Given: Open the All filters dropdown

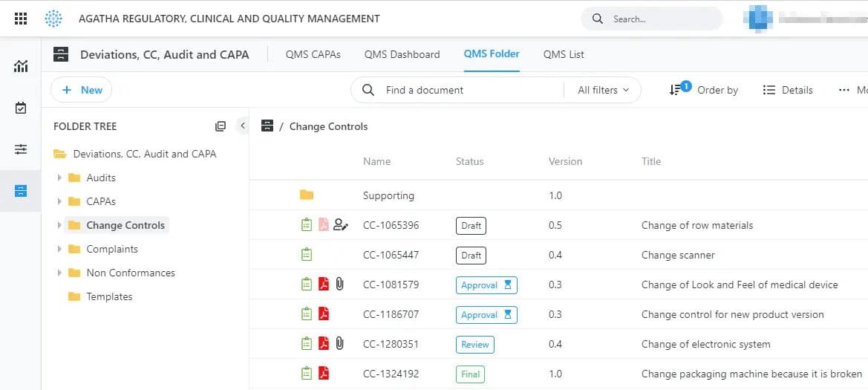Looking at the screenshot, I should click(603, 90).
